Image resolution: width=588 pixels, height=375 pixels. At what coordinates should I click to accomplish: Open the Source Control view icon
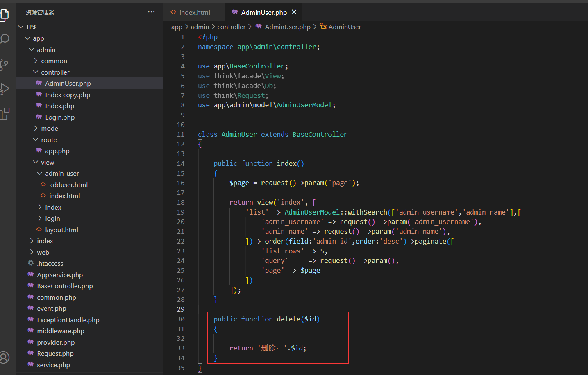pos(4,64)
